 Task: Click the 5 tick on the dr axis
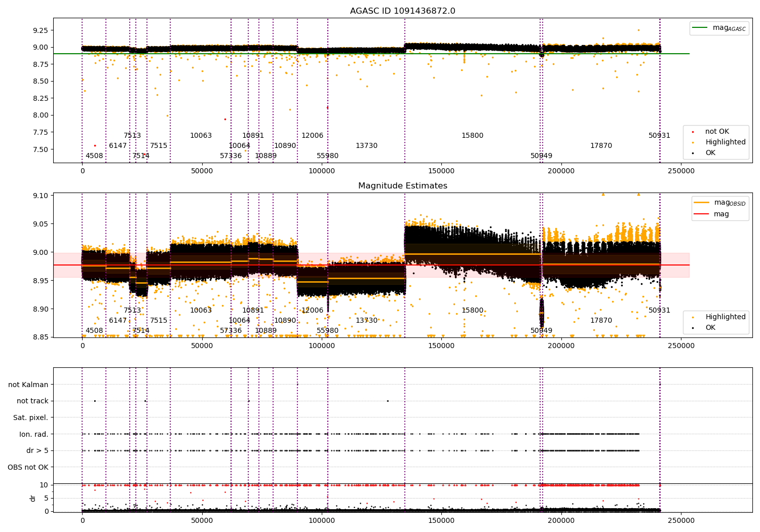[x=46, y=498]
